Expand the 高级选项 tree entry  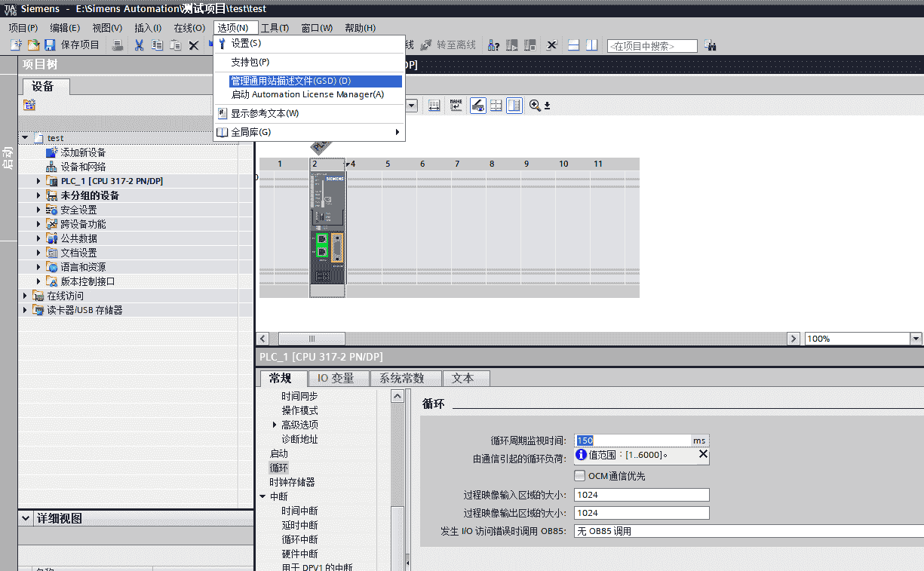click(275, 425)
